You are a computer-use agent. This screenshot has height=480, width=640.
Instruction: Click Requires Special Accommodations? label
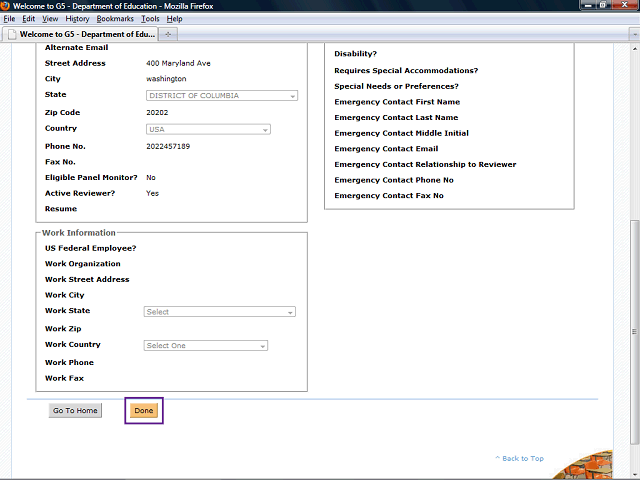[406, 71]
